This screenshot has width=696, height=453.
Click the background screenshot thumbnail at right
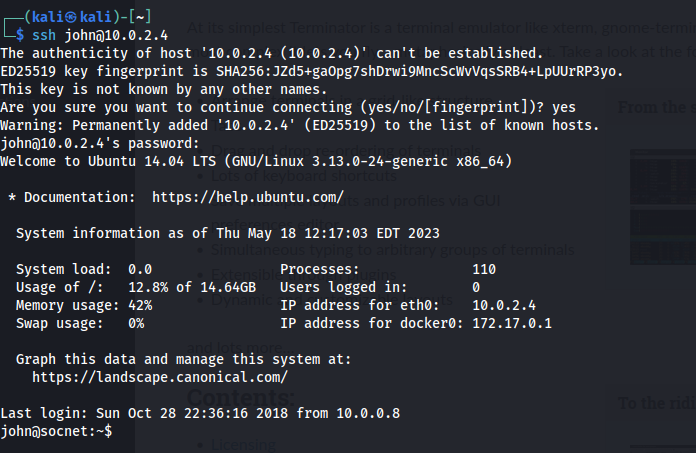point(663,207)
